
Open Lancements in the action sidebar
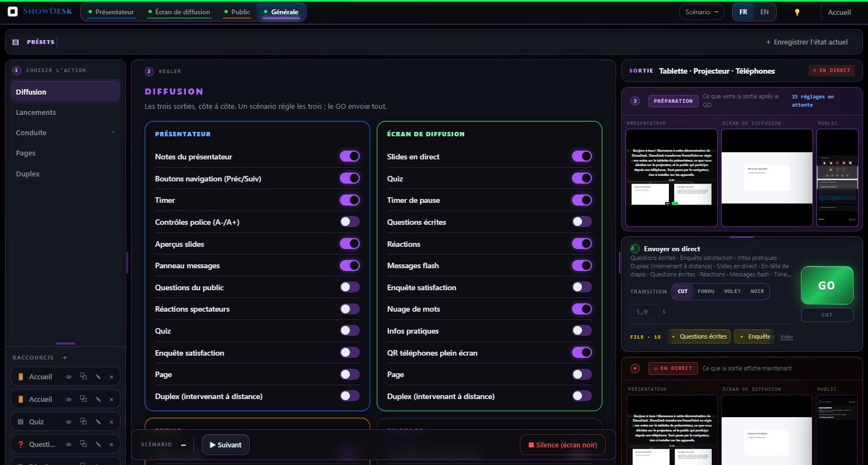pos(65,112)
